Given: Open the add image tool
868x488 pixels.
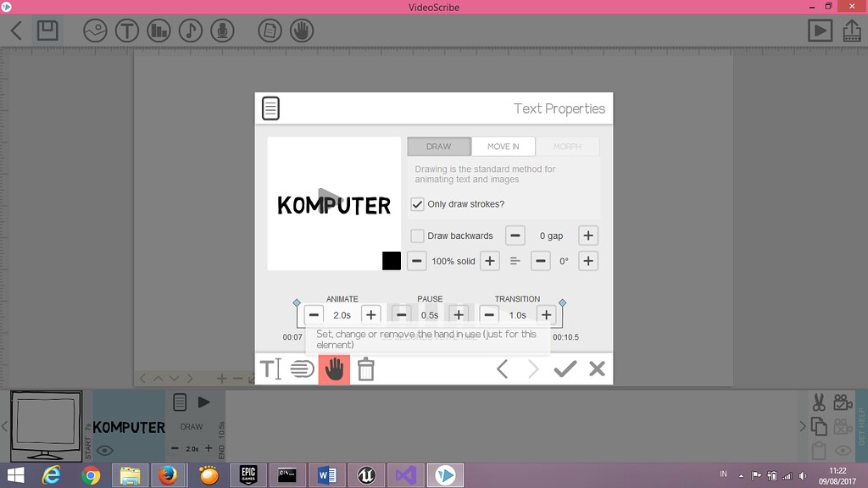Looking at the screenshot, I should pos(95,30).
